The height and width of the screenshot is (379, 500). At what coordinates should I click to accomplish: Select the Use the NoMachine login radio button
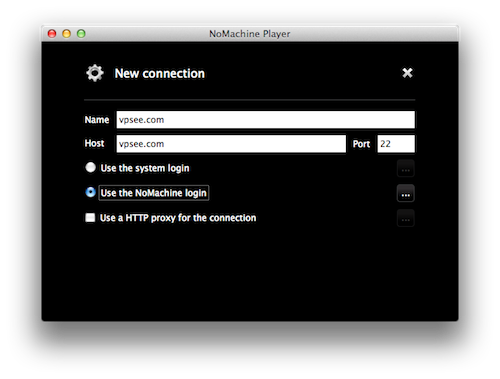[90, 192]
